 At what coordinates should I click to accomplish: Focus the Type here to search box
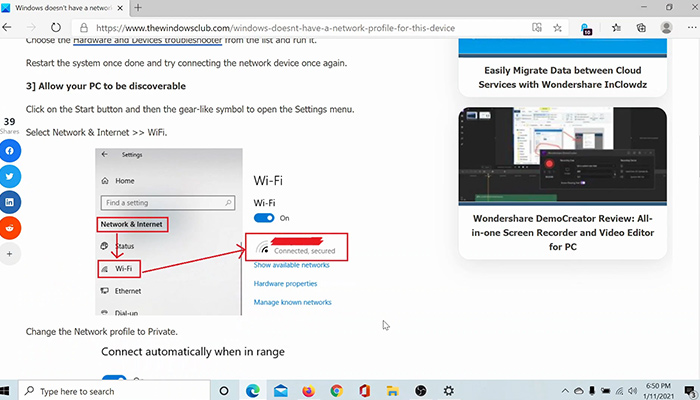point(114,391)
